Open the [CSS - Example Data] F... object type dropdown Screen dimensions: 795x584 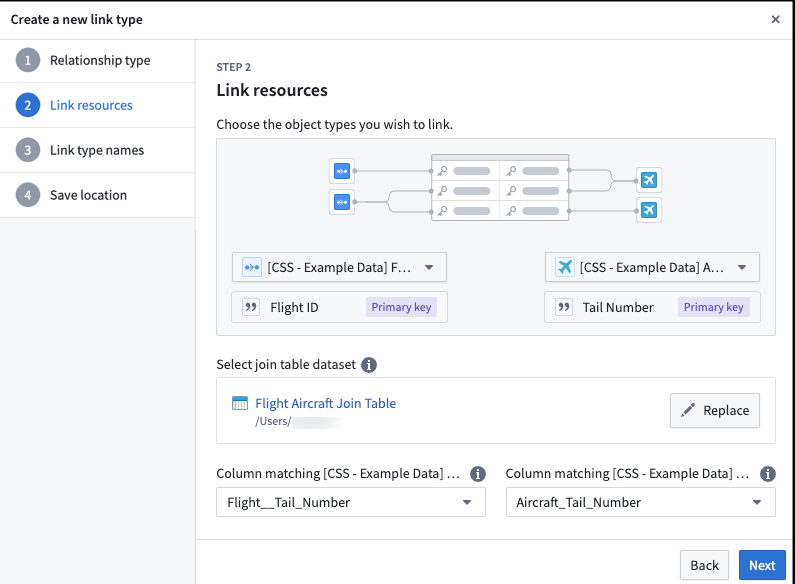coord(339,267)
